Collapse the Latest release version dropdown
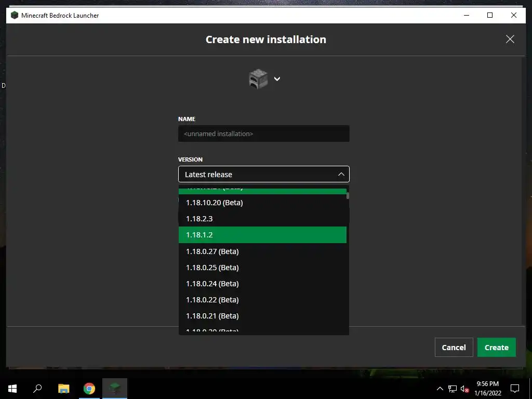The width and height of the screenshot is (532, 399). point(263,174)
